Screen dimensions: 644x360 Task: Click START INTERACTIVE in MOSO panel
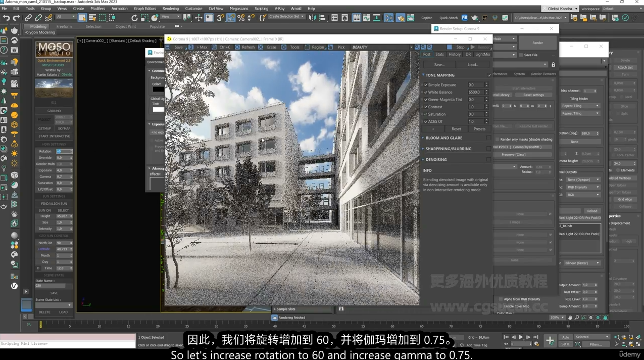(x=54, y=136)
